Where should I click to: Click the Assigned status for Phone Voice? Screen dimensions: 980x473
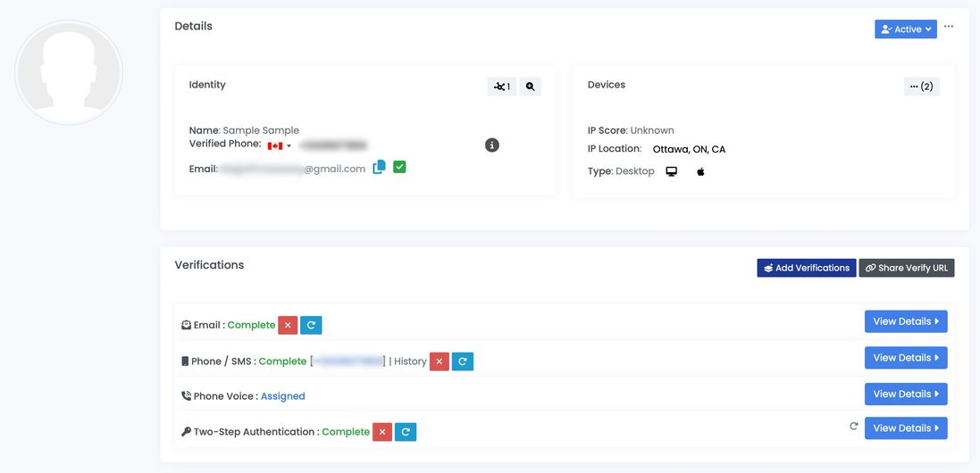tap(282, 396)
